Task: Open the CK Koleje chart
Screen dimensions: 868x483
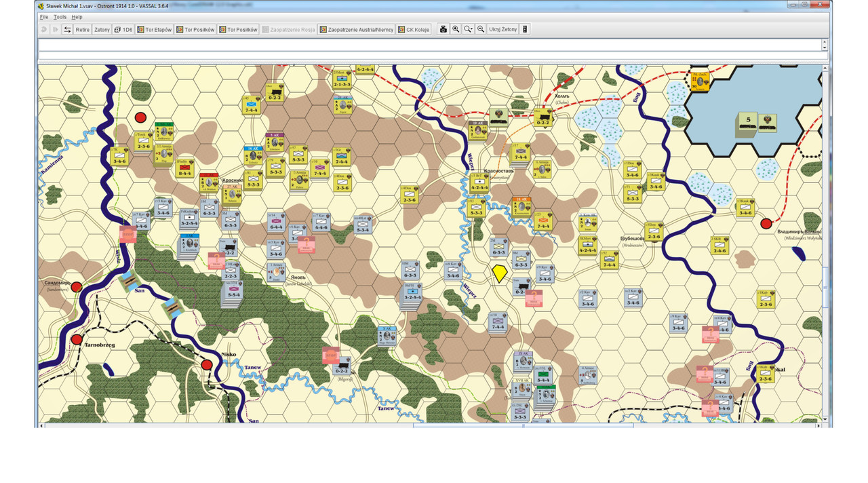Action: pos(415,30)
